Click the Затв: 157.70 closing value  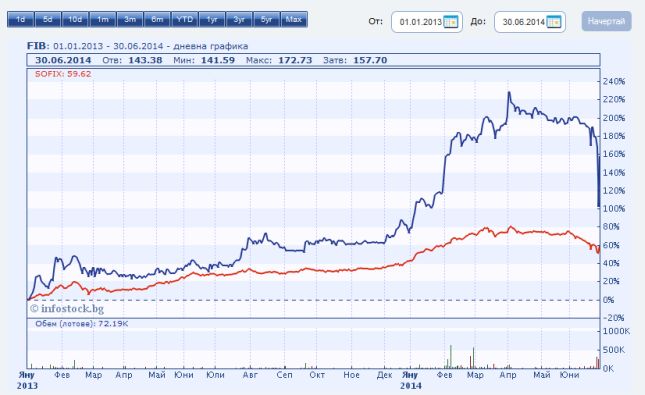click(x=355, y=60)
